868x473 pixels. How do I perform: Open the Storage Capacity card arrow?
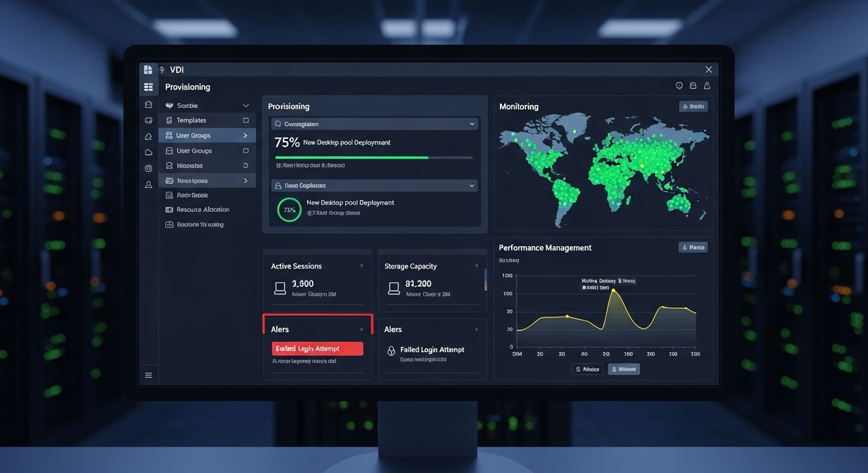tap(477, 266)
